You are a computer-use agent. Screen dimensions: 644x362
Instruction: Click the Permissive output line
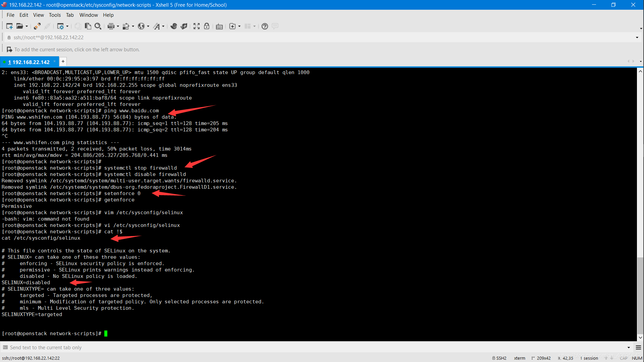pos(17,206)
